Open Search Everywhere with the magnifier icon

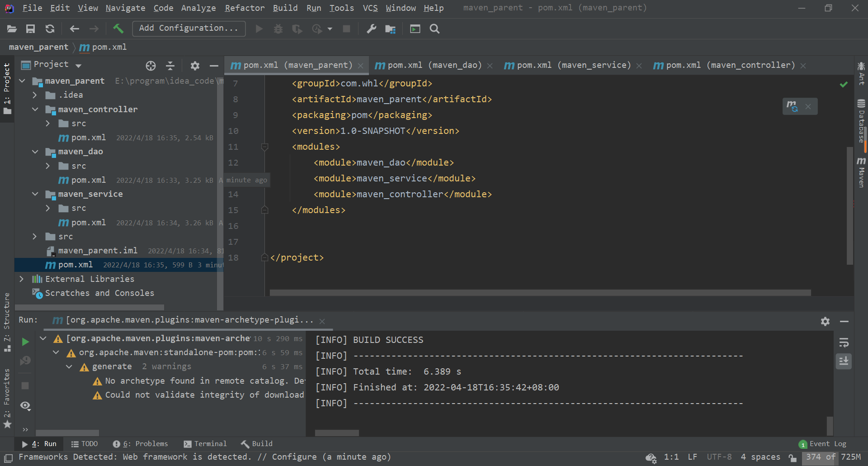(434, 29)
